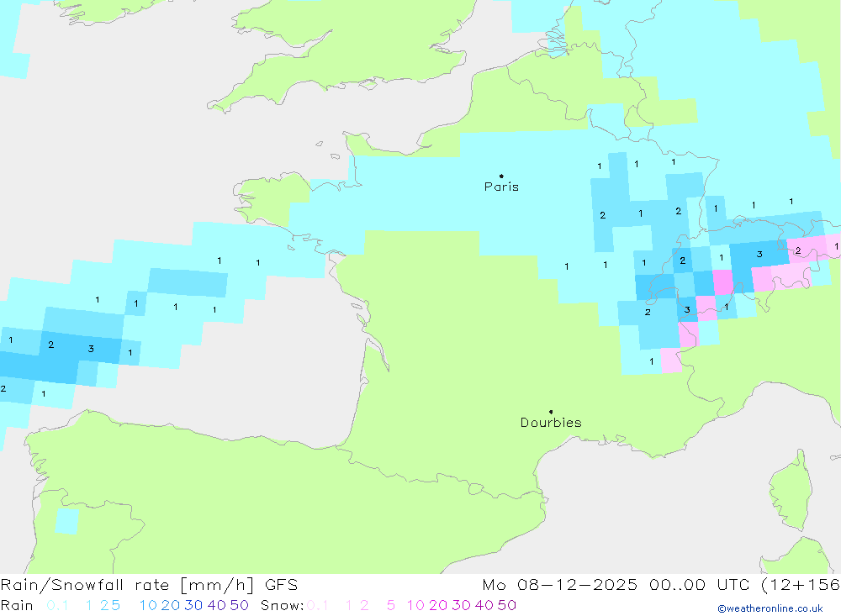Pick the Snow legend 40 value
This screenshot has width=841, height=616.
[x=484, y=605]
